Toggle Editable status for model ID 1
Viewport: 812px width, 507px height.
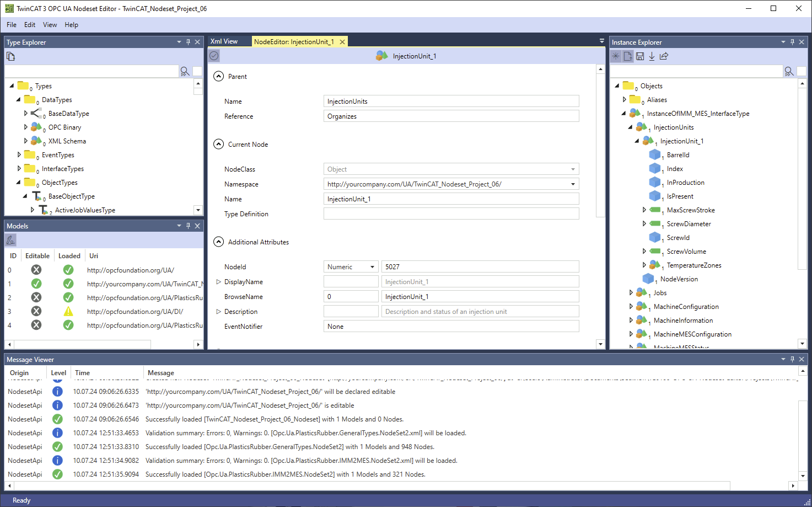coord(36,284)
